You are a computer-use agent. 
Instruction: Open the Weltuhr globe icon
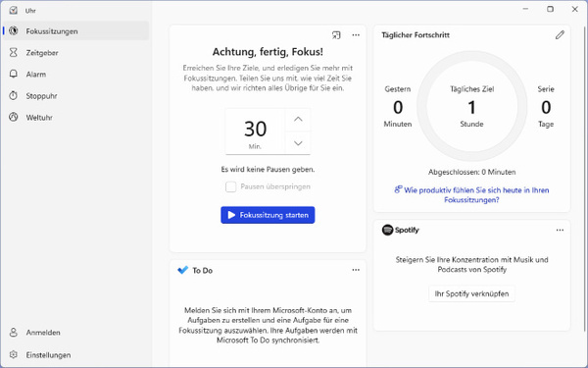tap(14, 117)
